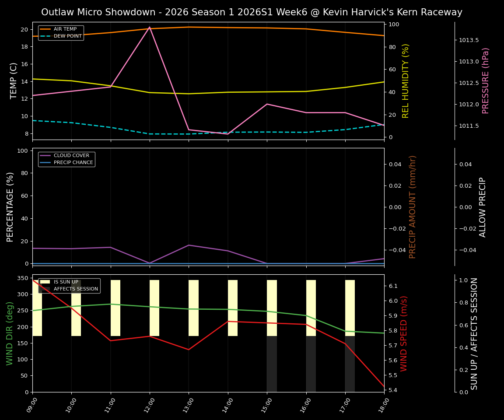The height and width of the screenshot is (420, 504).
Task: Select the CLOUD COVER legend line marker
Action: pos(45,155)
